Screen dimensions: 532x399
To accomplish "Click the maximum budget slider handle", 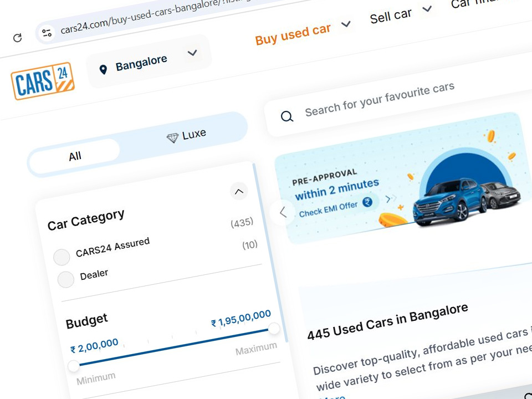I will (x=274, y=329).
